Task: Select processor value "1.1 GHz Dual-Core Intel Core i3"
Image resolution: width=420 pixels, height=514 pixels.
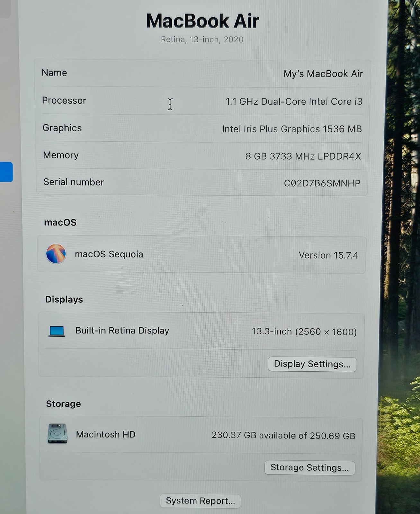Action: 294,102
